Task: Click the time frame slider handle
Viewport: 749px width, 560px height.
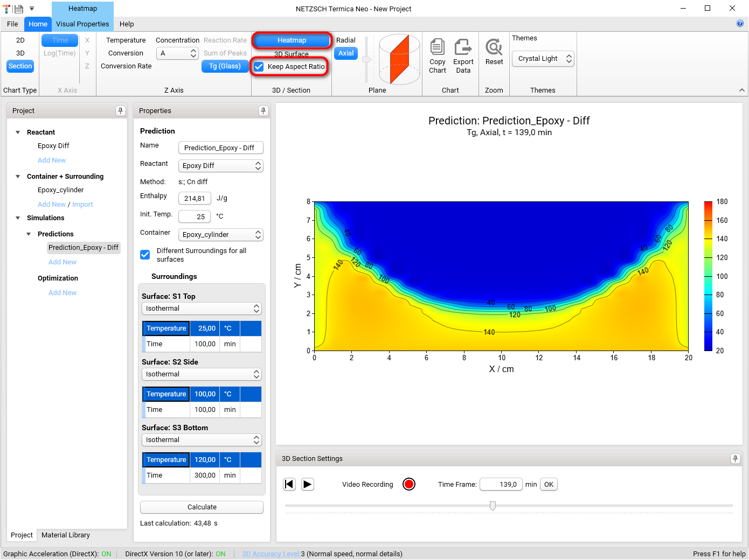Action: (x=493, y=506)
